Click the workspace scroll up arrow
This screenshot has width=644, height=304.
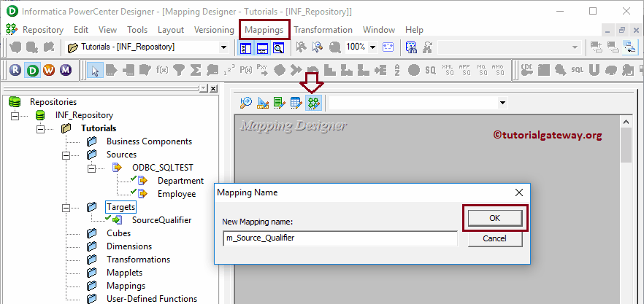[626, 122]
